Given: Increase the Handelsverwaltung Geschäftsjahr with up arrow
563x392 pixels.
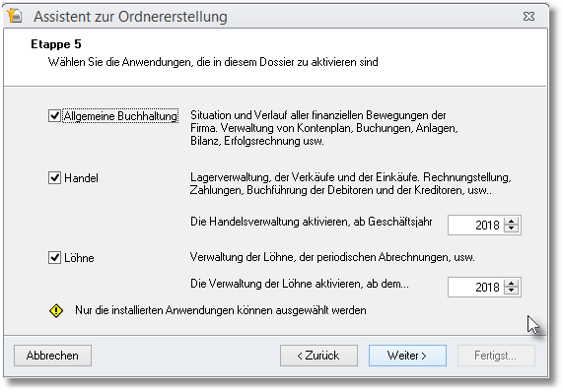Looking at the screenshot, I should pyautogui.click(x=512, y=222).
